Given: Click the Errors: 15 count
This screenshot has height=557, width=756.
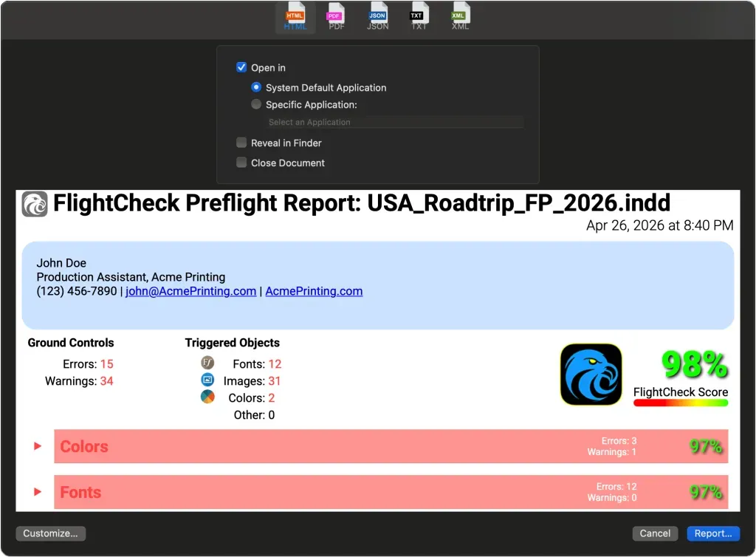Looking at the screenshot, I should click(x=89, y=364).
